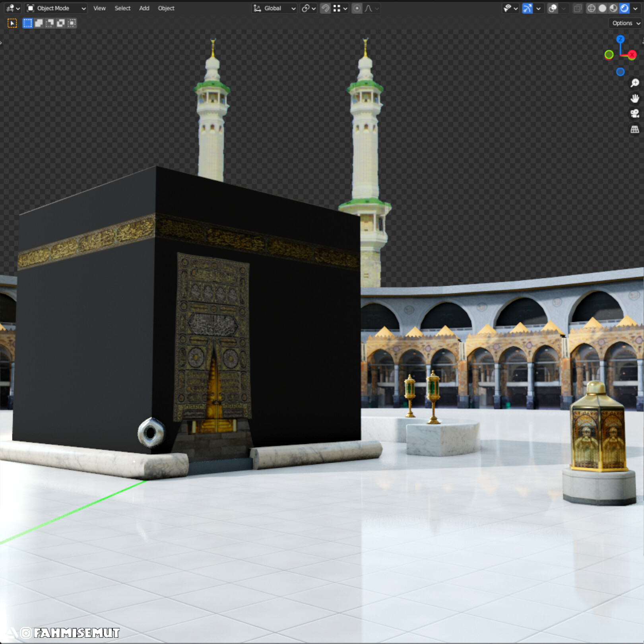The height and width of the screenshot is (644, 644).
Task: Toggle the Show Overlays button
Action: tap(552, 8)
